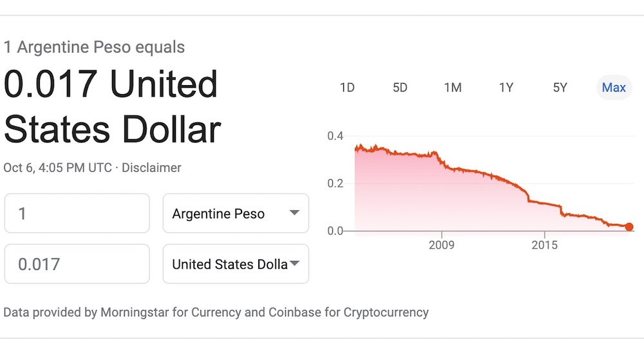Viewport: 644px width, 353px height.
Task: Click the 0.4 y-axis label
Action: (x=335, y=136)
